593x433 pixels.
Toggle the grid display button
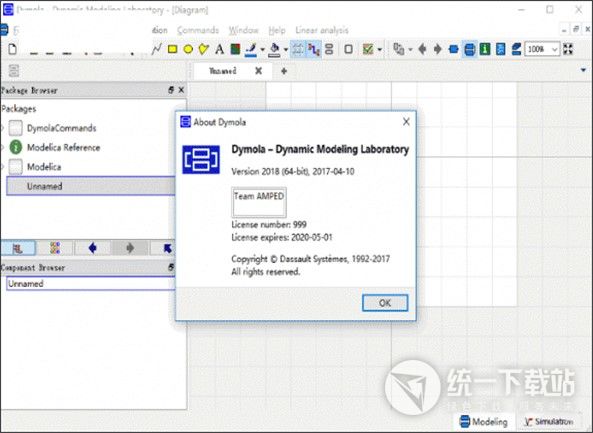[x=298, y=49]
